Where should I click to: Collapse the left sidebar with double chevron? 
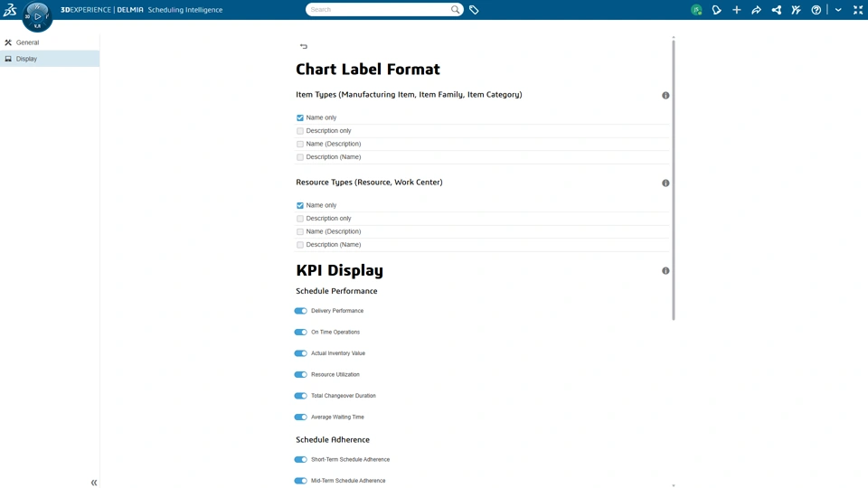(93, 483)
